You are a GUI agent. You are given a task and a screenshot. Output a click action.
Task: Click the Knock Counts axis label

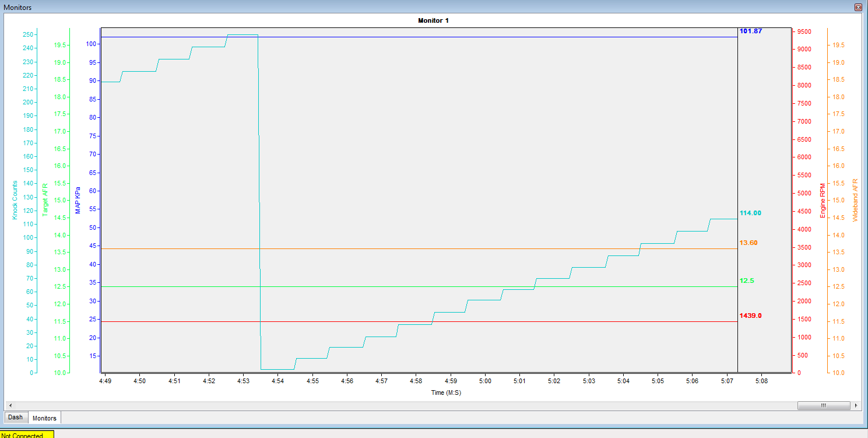pos(15,199)
